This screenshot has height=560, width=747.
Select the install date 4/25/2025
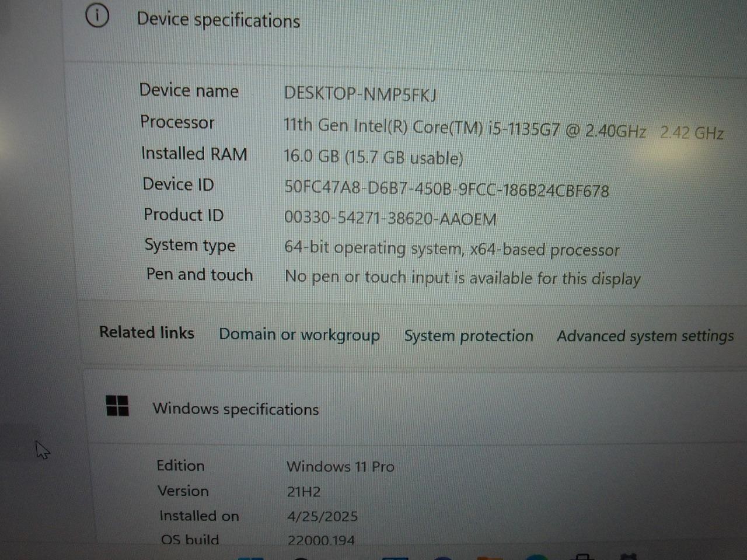(323, 516)
